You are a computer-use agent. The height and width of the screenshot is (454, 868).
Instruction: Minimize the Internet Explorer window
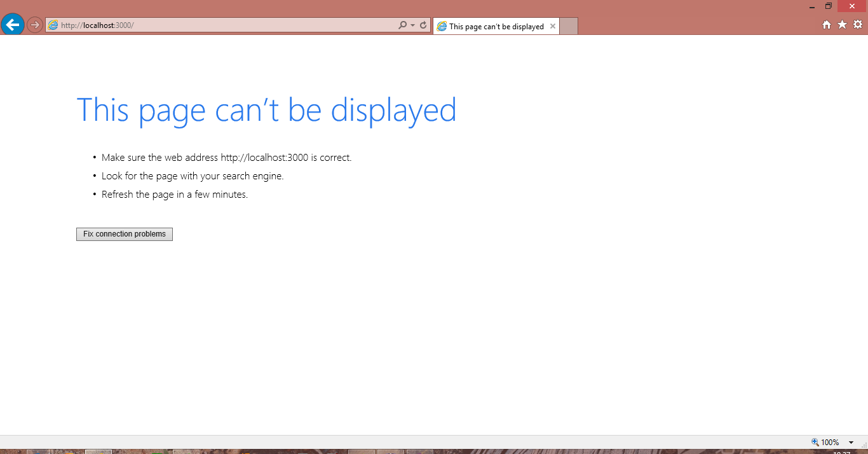[x=812, y=6]
